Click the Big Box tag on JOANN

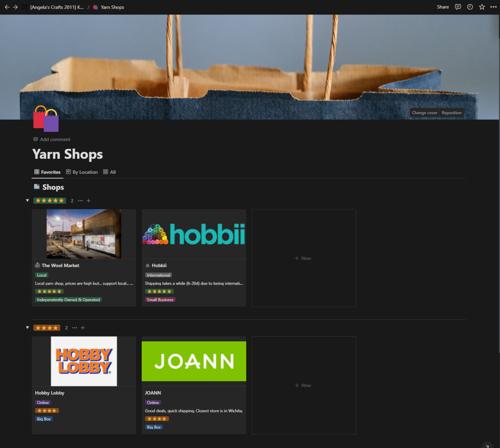(x=154, y=427)
